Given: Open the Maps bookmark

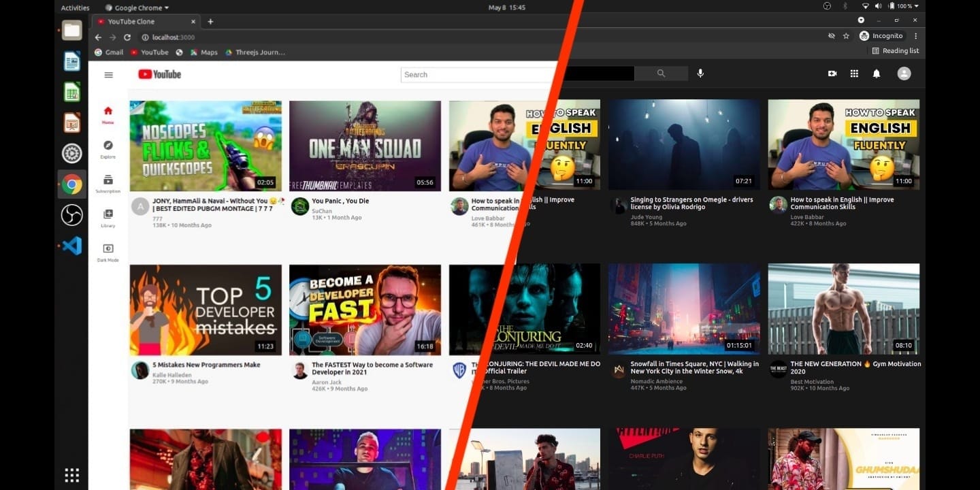Looking at the screenshot, I should click(x=203, y=52).
